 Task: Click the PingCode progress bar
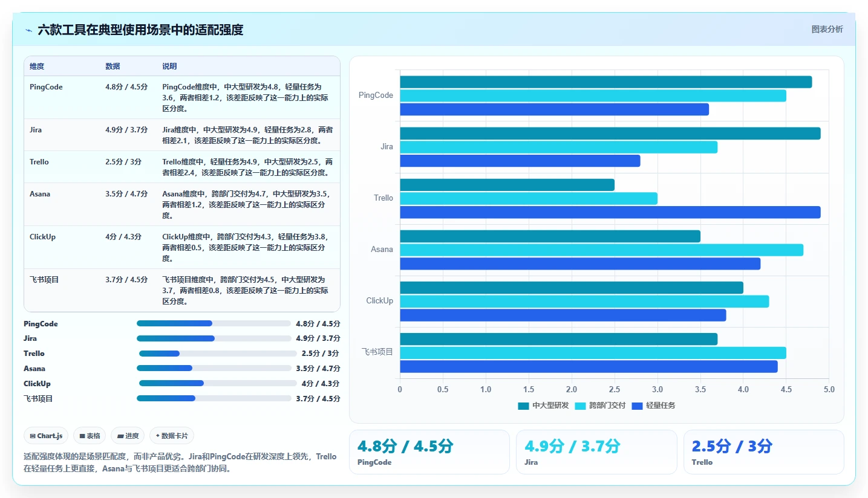click(x=214, y=323)
